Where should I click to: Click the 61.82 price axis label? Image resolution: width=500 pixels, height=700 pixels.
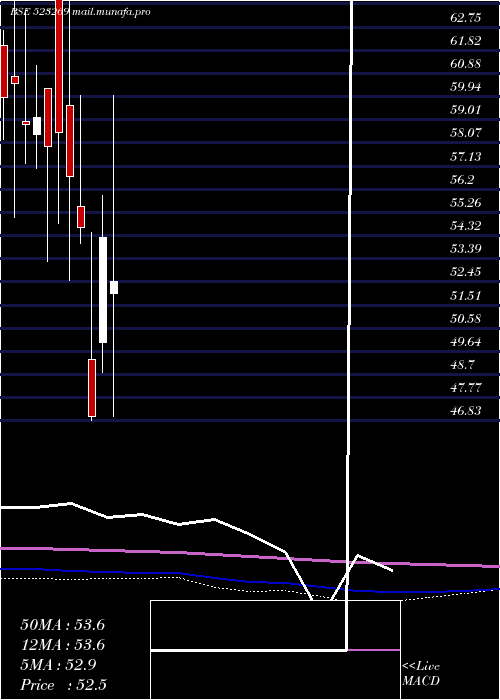click(466, 41)
